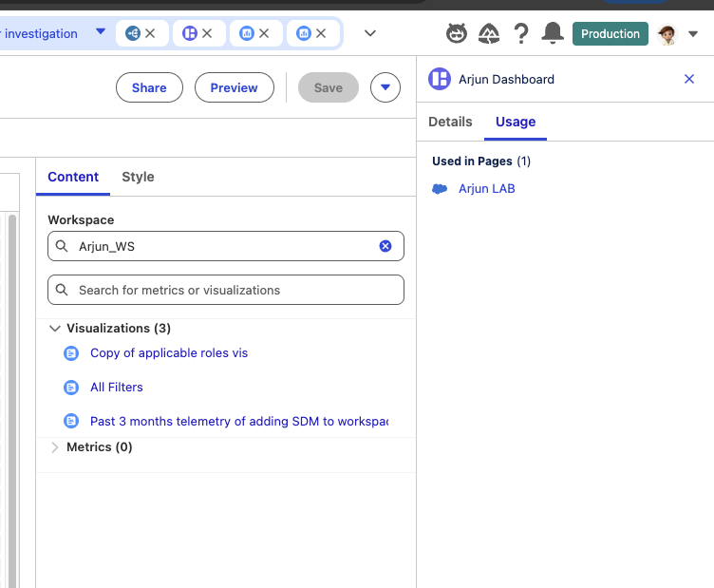This screenshot has height=588, width=714.
Task: Click the Share button
Action: pos(149,87)
